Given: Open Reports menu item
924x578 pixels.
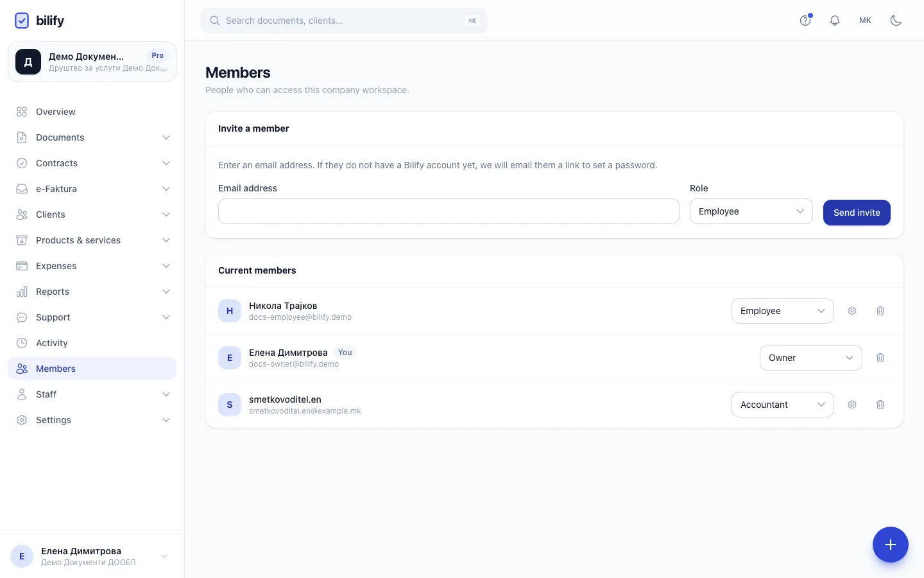Looking at the screenshot, I should 92,292.
